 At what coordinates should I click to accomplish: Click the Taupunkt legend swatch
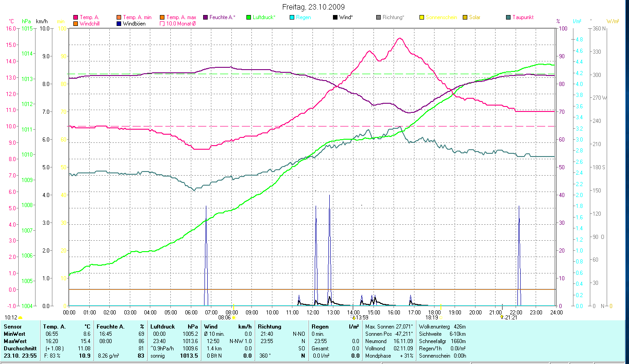[508, 18]
